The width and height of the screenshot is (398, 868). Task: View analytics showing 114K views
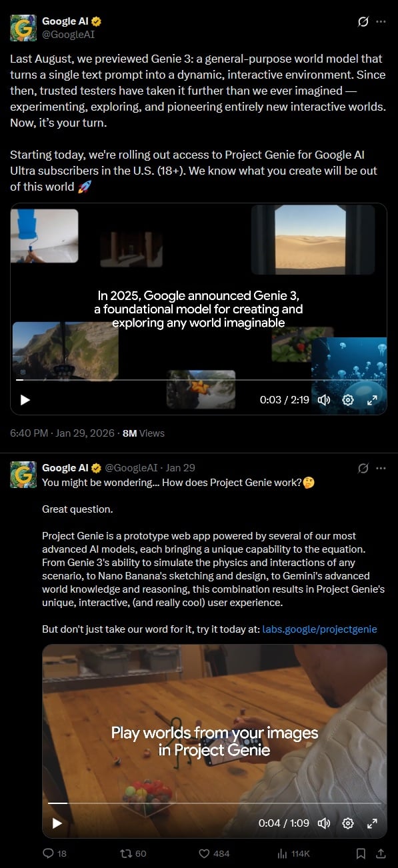click(x=293, y=853)
